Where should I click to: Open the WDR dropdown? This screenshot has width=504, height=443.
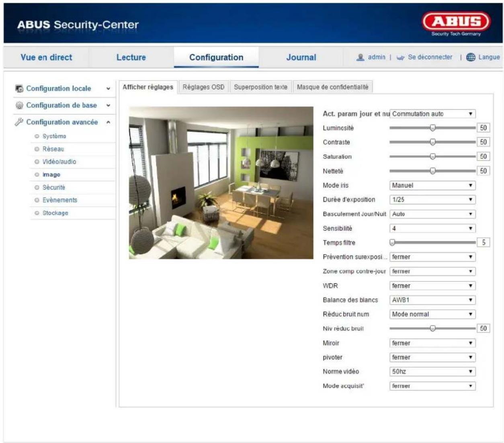tap(432, 286)
